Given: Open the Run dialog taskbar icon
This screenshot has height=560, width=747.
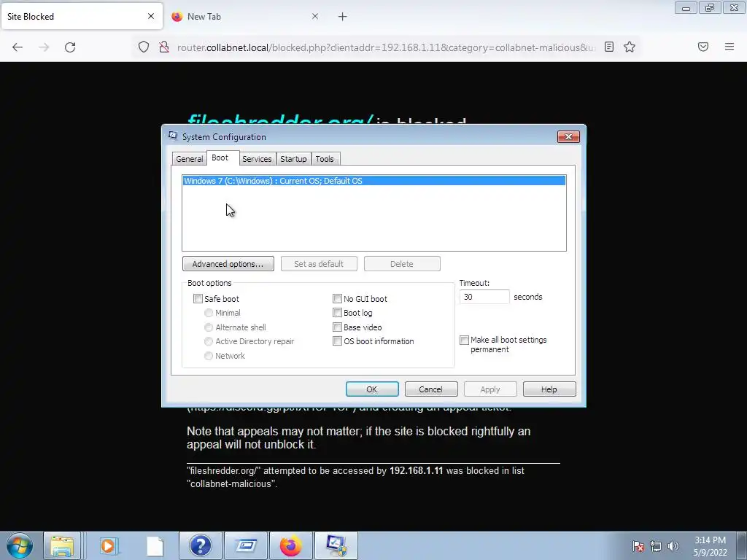Looking at the screenshot, I should tap(246, 545).
